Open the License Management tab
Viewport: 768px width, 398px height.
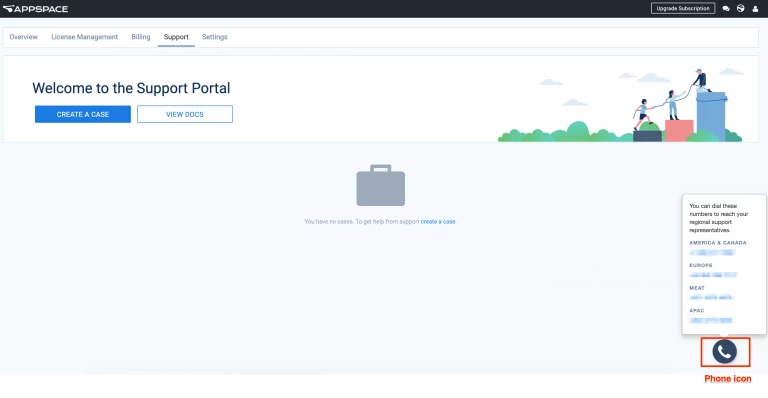point(84,37)
